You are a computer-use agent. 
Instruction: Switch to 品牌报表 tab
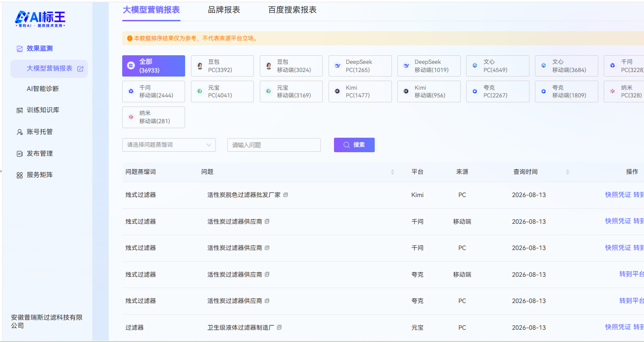tap(224, 10)
